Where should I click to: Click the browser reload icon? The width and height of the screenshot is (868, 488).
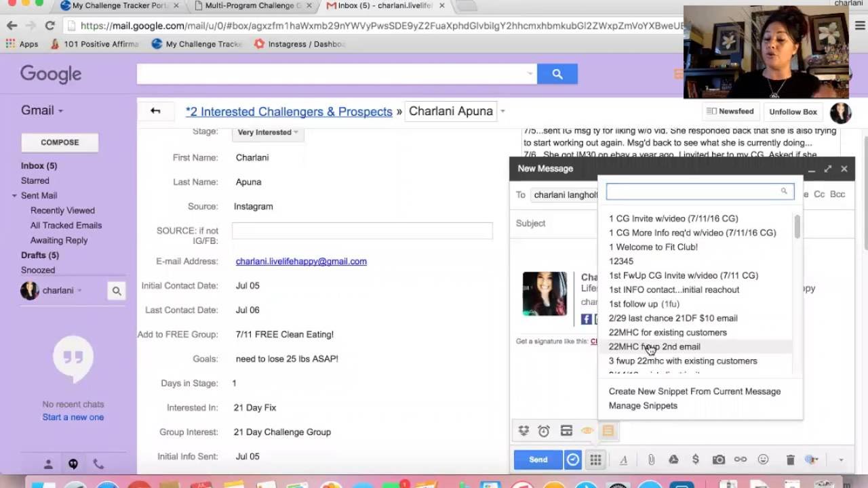tap(50, 26)
